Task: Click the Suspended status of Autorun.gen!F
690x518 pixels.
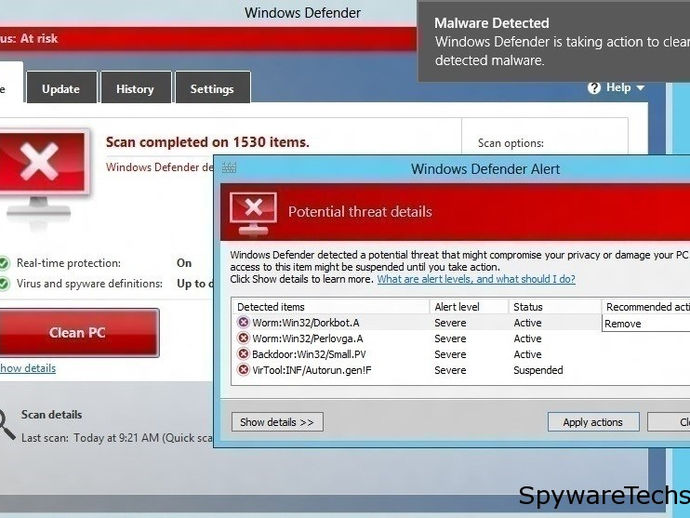Action: (538, 370)
